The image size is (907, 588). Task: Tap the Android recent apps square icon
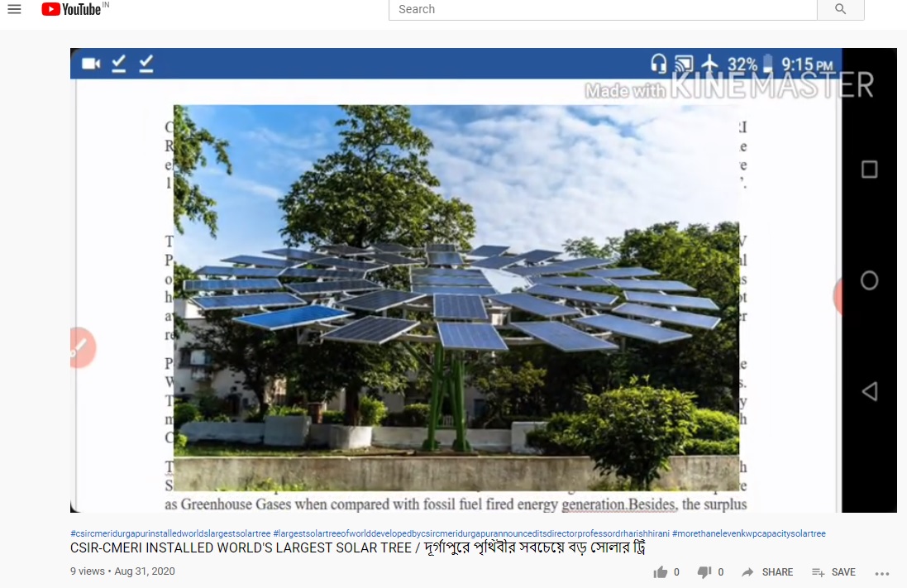coord(870,170)
